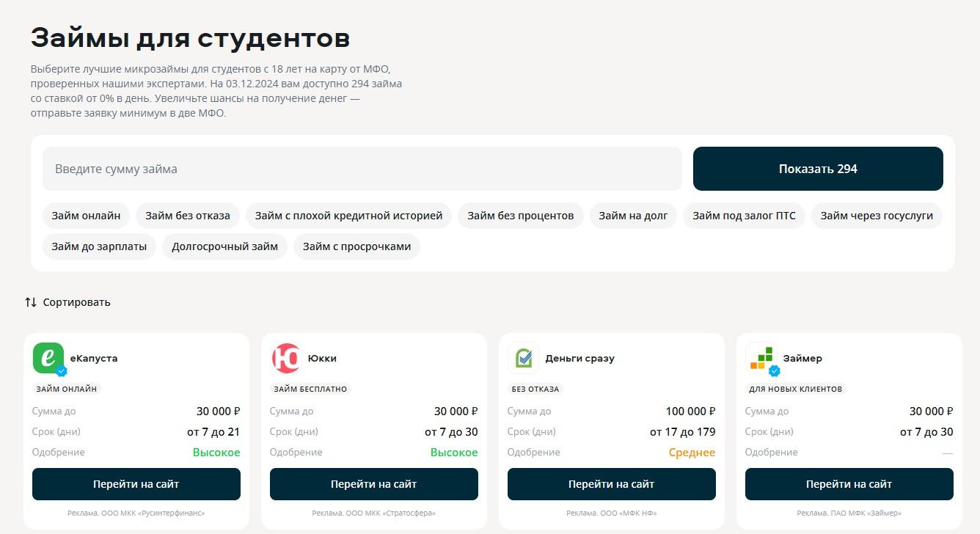The width and height of the screenshot is (980, 534).
Task: Click the sort arrows icon beside Сортировать
Action: pos(31,302)
